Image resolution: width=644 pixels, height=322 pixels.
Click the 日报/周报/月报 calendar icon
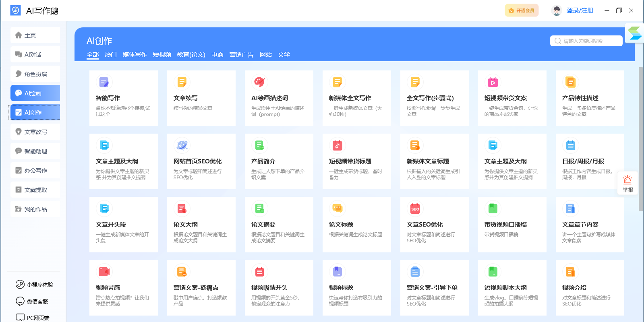(x=570, y=145)
